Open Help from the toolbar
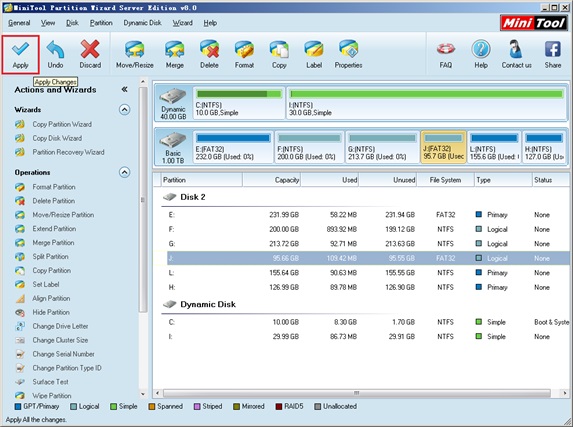Viewport: 573px width, 427px height. tap(481, 55)
